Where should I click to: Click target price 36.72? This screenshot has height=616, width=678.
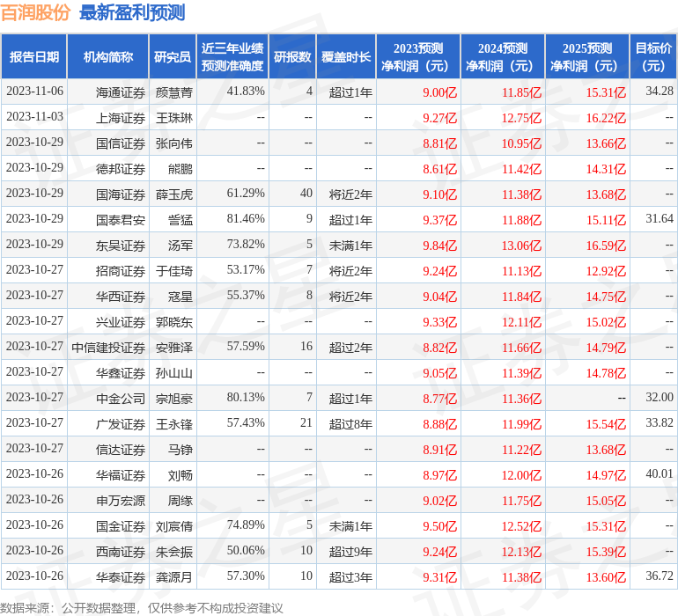pyautogui.click(x=660, y=576)
